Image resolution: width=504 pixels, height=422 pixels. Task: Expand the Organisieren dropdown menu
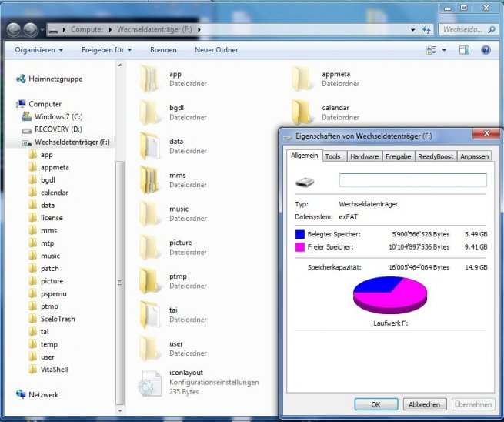(x=38, y=50)
